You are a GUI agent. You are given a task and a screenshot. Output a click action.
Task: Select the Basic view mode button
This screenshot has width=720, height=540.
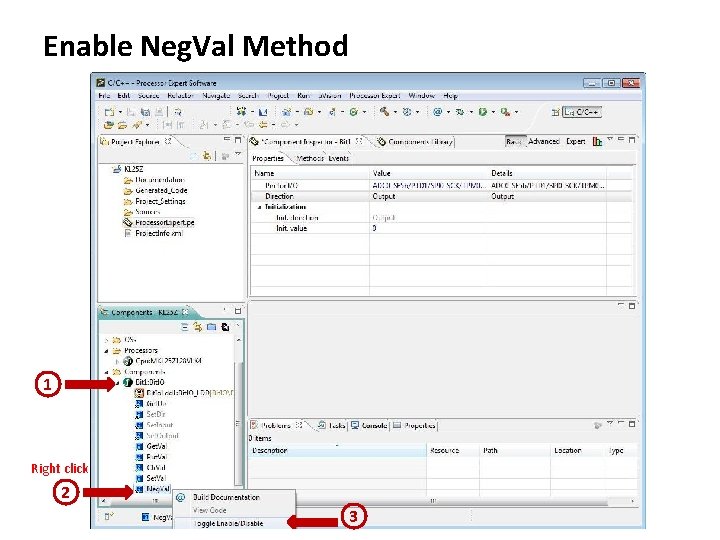click(x=514, y=141)
